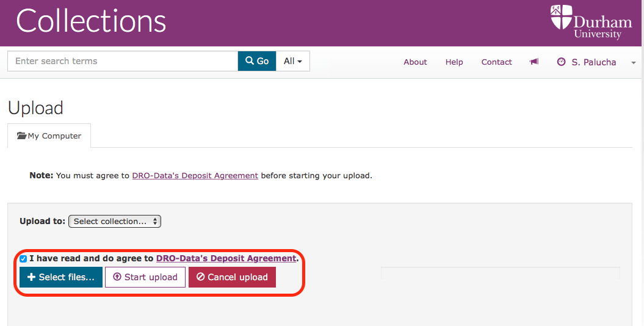Click the folder icon on My Computer tab
The image size is (644, 326).
tap(21, 136)
